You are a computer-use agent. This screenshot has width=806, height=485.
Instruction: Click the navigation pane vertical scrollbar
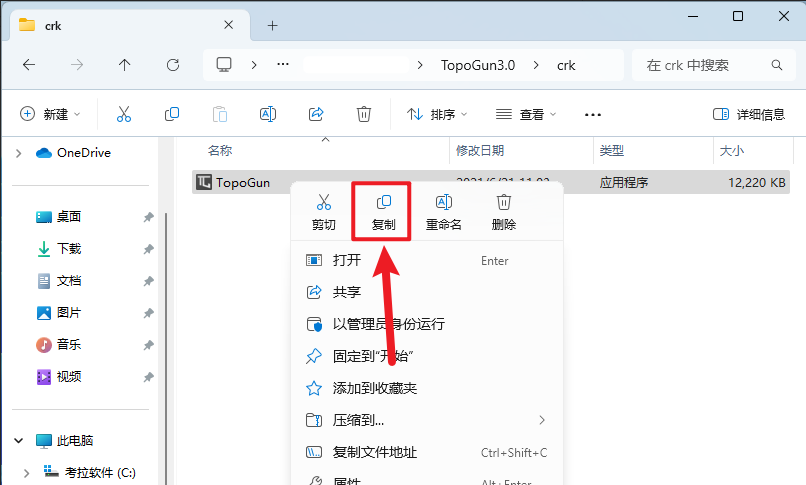[166, 349]
